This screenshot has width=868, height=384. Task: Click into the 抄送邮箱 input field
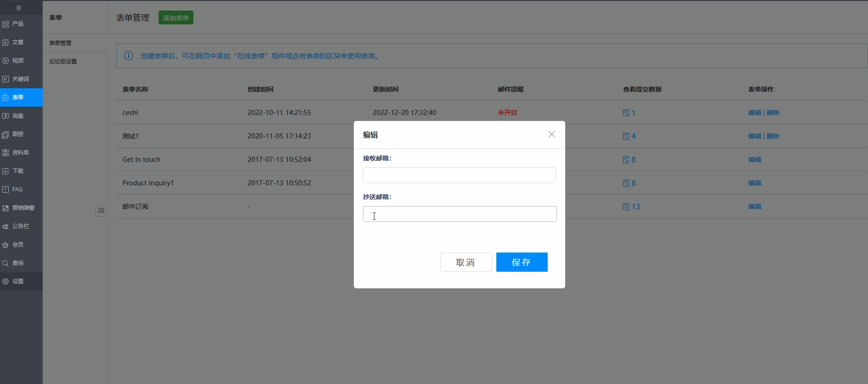460,214
